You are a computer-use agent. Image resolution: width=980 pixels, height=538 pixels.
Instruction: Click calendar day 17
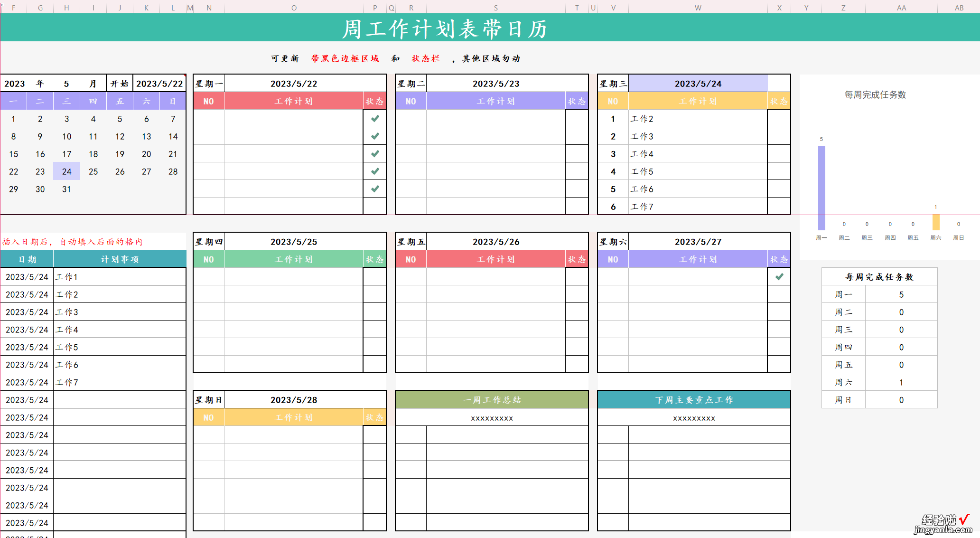pos(66,154)
